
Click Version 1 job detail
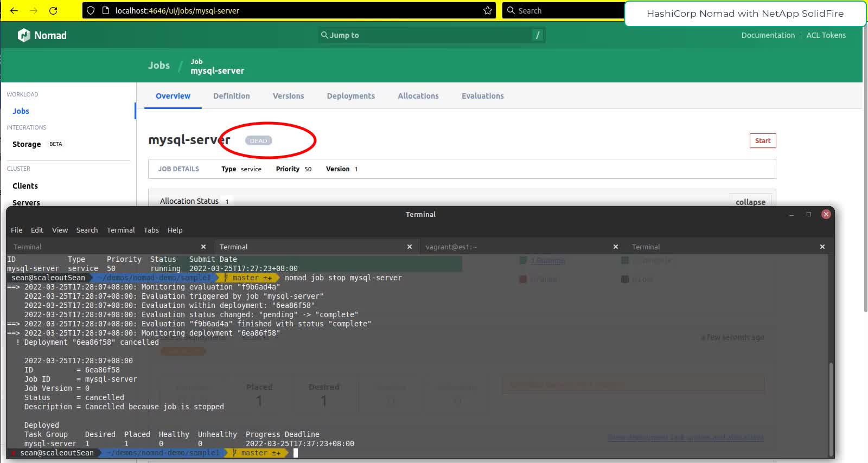[342, 169]
